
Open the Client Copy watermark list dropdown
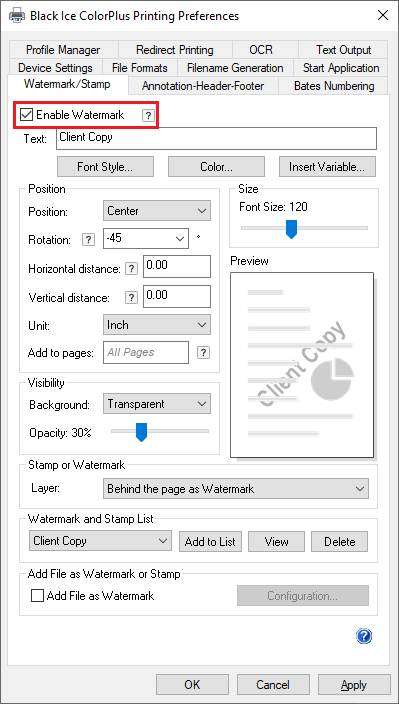click(x=100, y=541)
